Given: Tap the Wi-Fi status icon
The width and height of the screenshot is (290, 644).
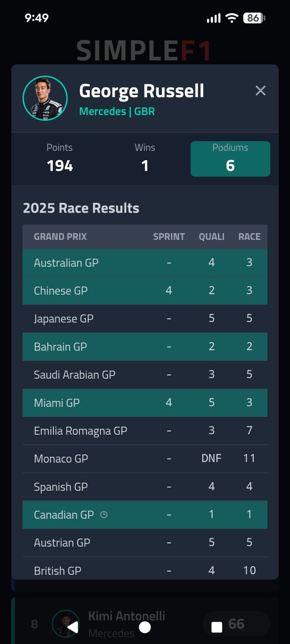Looking at the screenshot, I should point(232,18).
